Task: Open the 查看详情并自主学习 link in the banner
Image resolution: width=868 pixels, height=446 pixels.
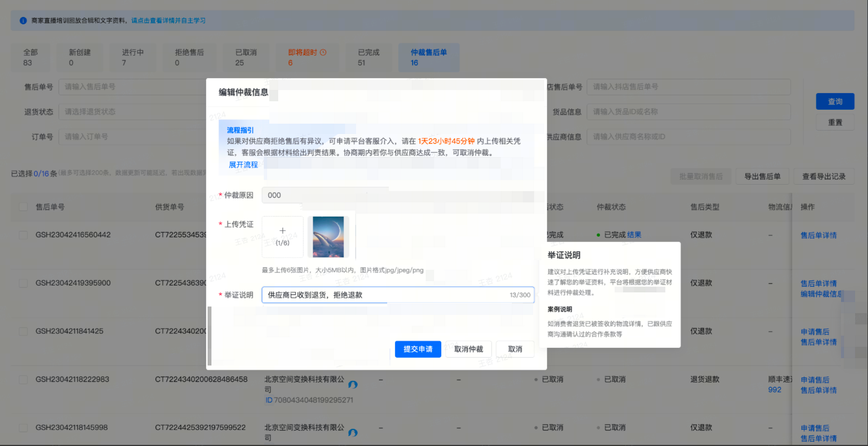Action: [169, 21]
